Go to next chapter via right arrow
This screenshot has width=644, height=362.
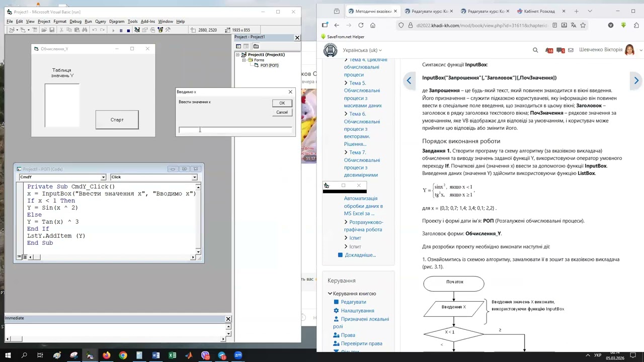(636, 80)
